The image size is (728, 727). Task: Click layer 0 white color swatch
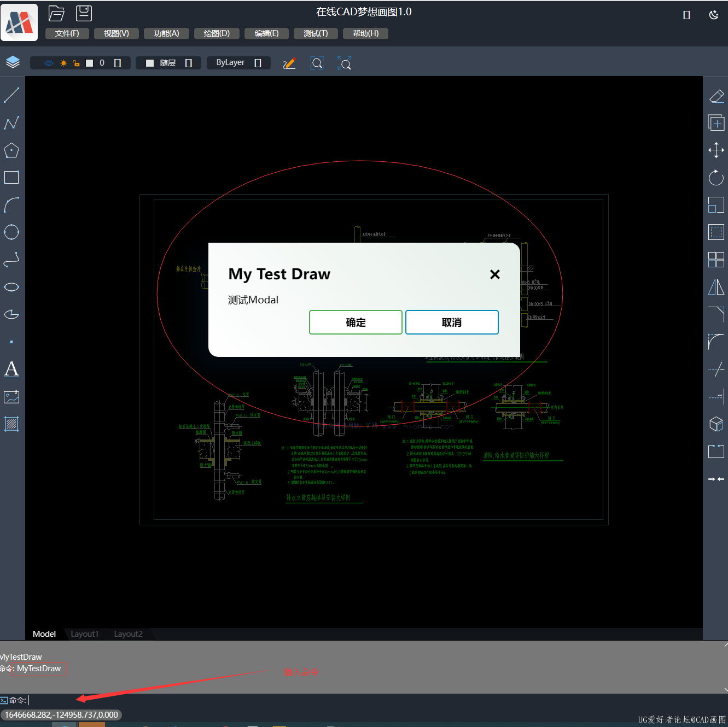[x=90, y=63]
